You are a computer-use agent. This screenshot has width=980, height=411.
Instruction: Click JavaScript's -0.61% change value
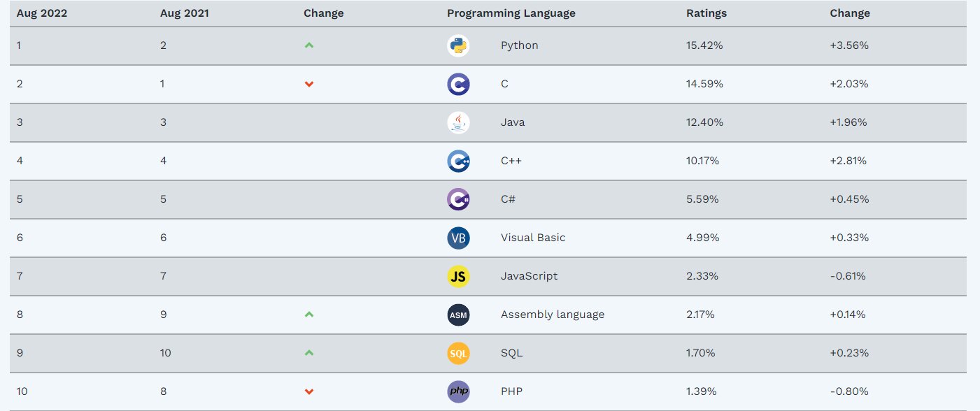(x=848, y=276)
